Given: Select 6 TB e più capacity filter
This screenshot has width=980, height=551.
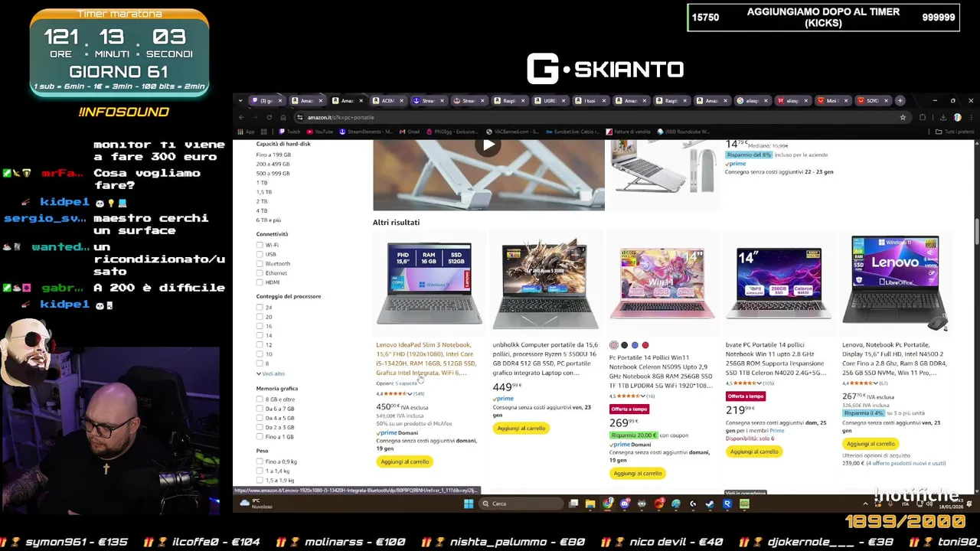Looking at the screenshot, I should pos(269,220).
